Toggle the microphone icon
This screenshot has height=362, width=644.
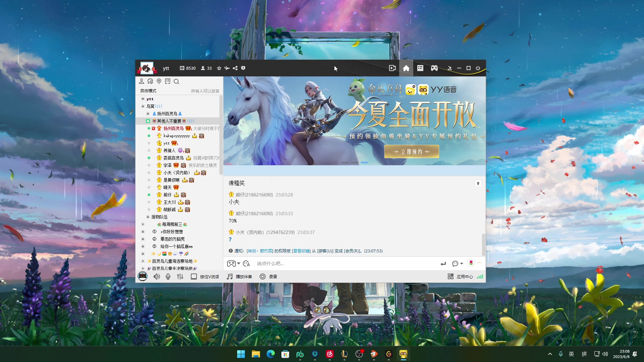pyautogui.click(x=168, y=277)
